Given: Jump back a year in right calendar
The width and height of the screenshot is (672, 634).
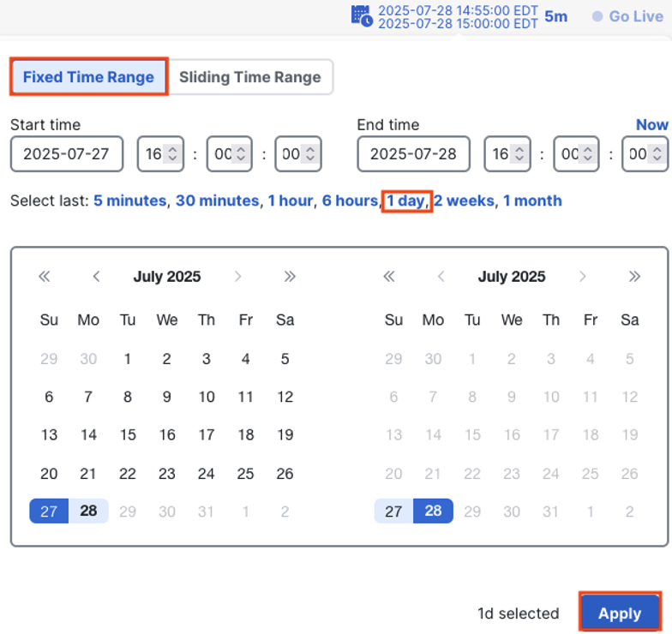Looking at the screenshot, I should pos(389,276).
